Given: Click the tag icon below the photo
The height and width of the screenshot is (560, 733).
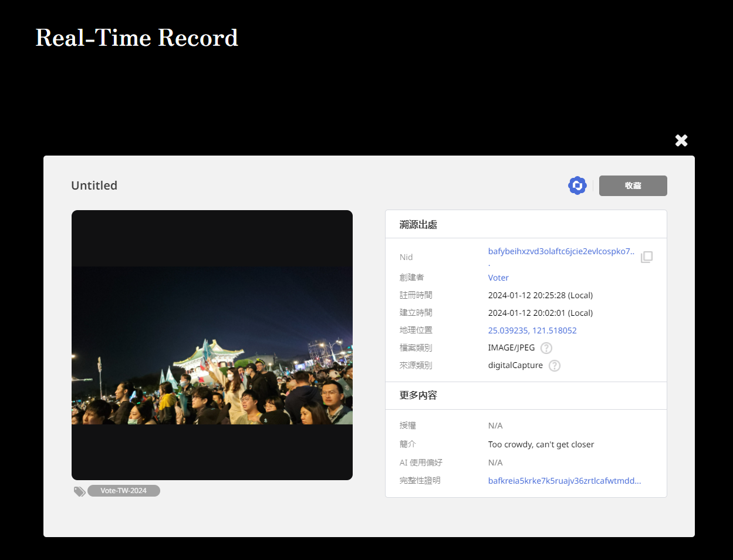Looking at the screenshot, I should coord(79,491).
